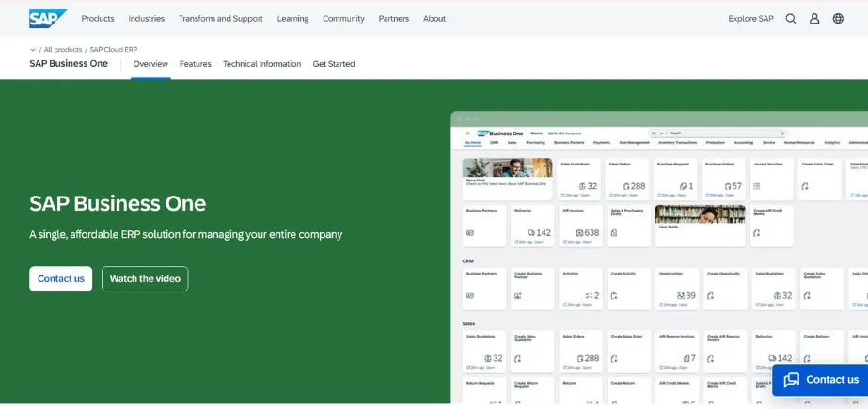Select Purchasing tab in product preview
Screen dimensions: 868x409
point(535,143)
